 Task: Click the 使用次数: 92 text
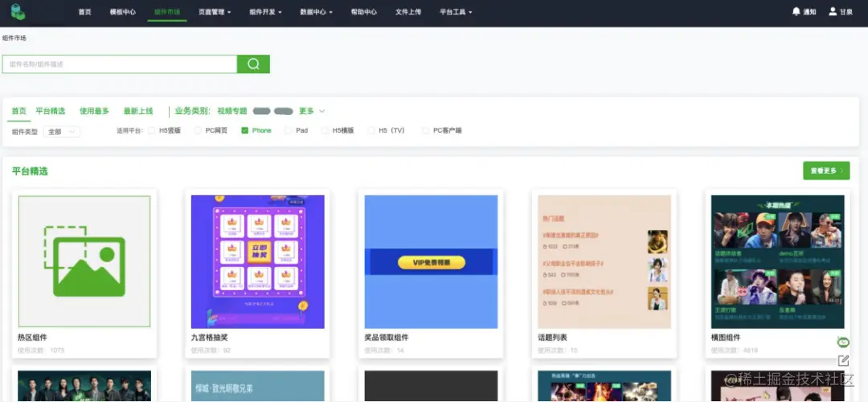(211, 351)
